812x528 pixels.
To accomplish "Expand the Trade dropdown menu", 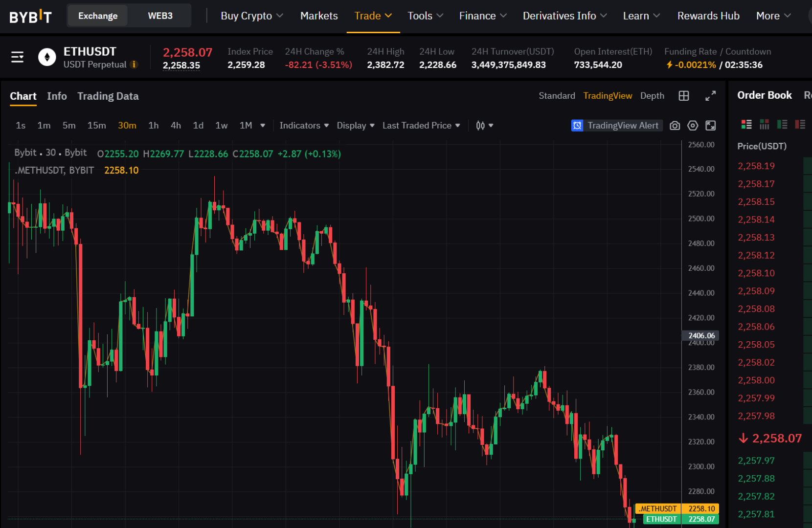I will coord(373,16).
